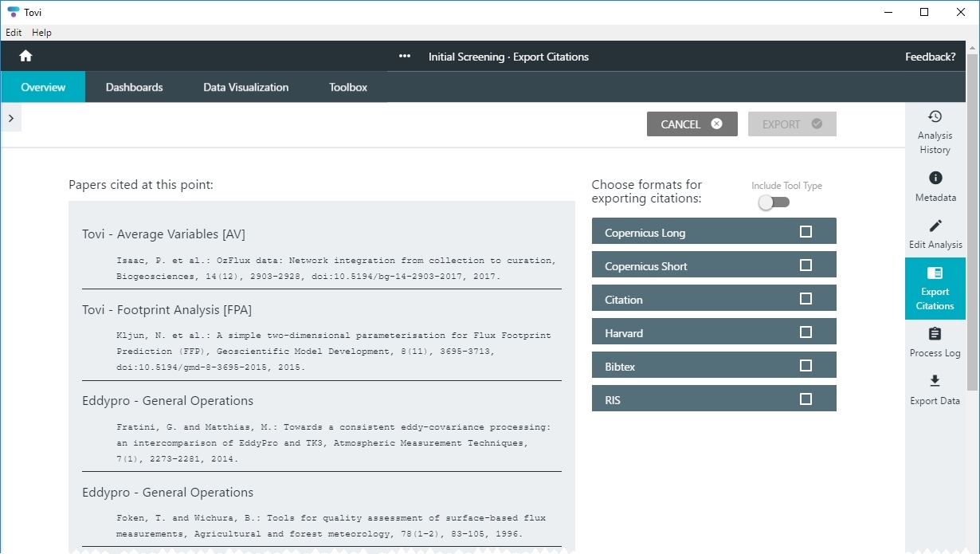Tick the Copernicus Short checkbox
This screenshot has height=554, width=980.
click(806, 265)
